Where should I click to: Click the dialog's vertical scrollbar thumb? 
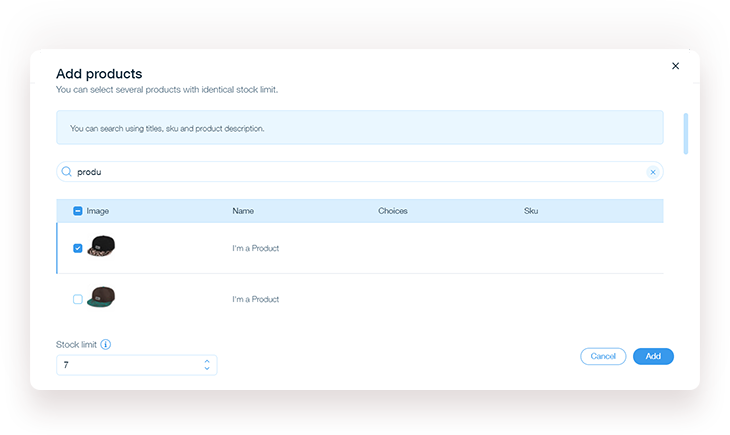point(686,133)
